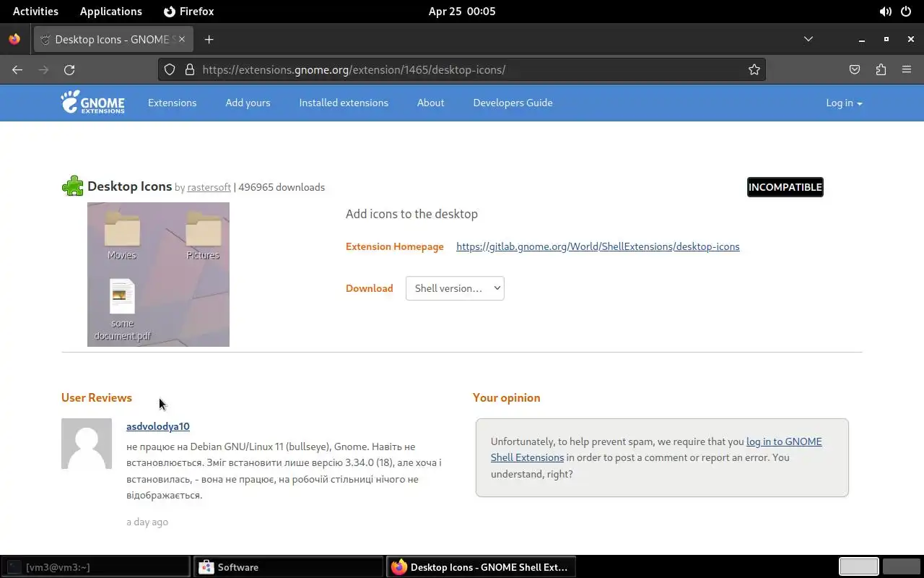Select the Desktop Icons Firefox taskbar entry
The height and width of the screenshot is (578, 924).
pos(482,567)
